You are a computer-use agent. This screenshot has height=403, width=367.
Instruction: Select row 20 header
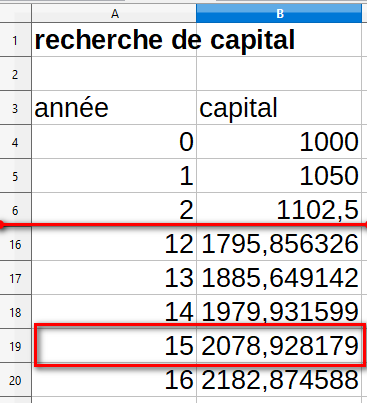(15, 380)
